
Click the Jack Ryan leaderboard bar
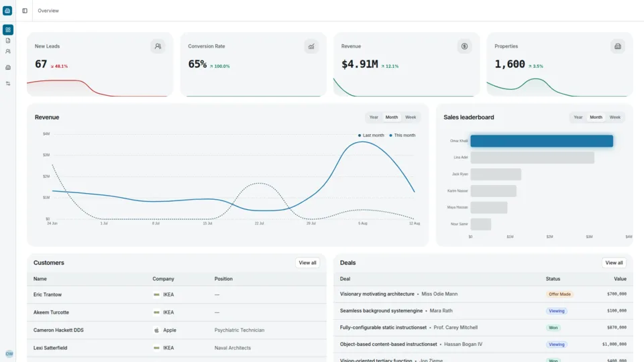pyautogui.click(x=496, y=174)
